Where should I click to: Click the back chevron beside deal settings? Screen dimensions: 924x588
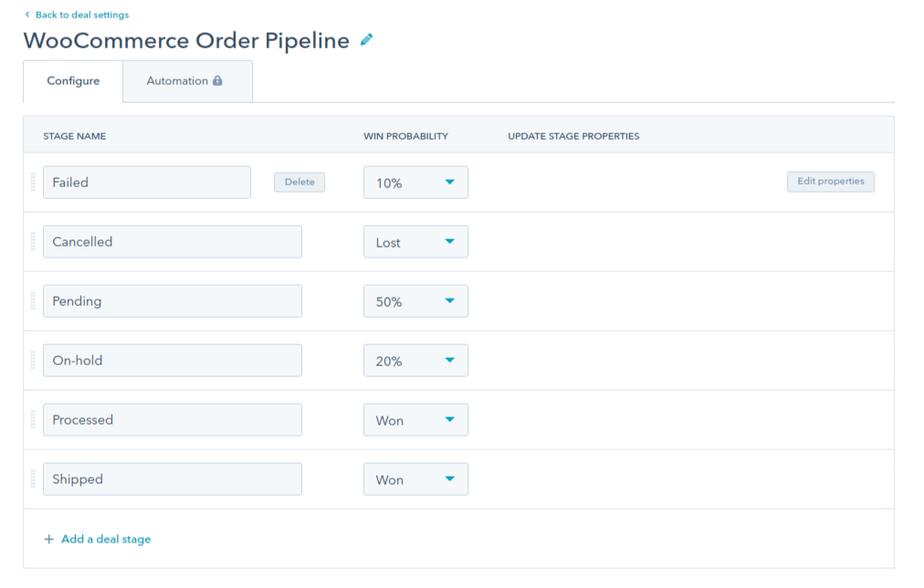pyautogui.click(x=27, y=14)
